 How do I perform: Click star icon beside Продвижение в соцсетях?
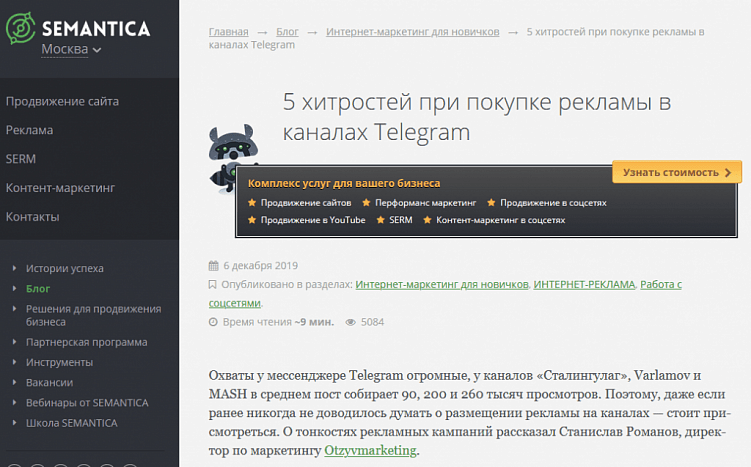point(491,203)
